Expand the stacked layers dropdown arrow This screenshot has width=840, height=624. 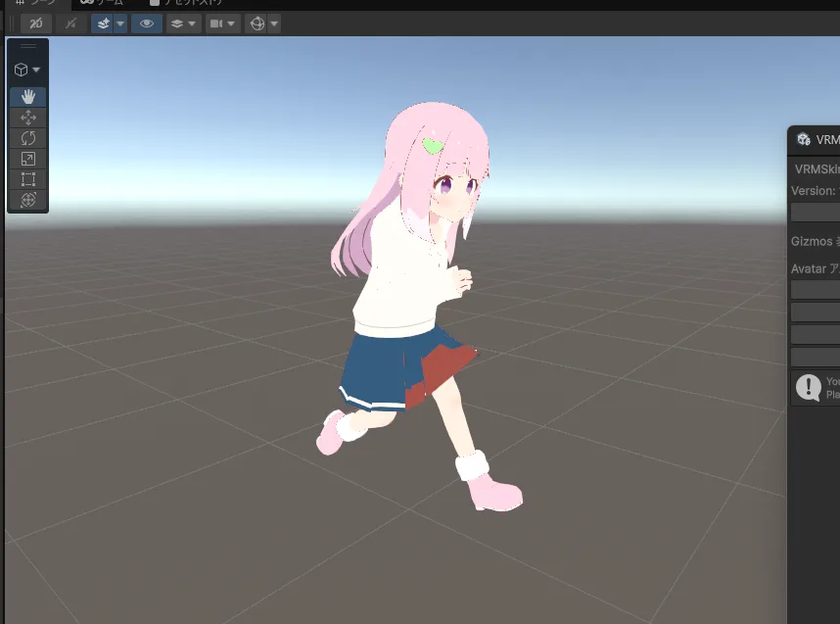click(x=192, y=24)
